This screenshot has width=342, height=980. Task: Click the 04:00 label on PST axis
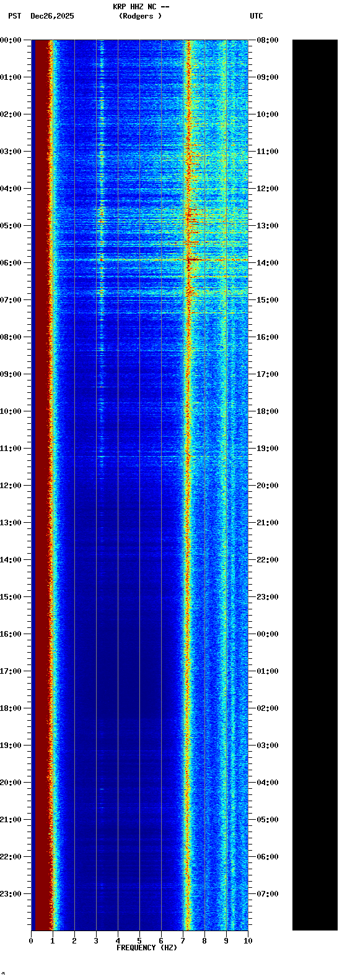click(x=11, y=189)
